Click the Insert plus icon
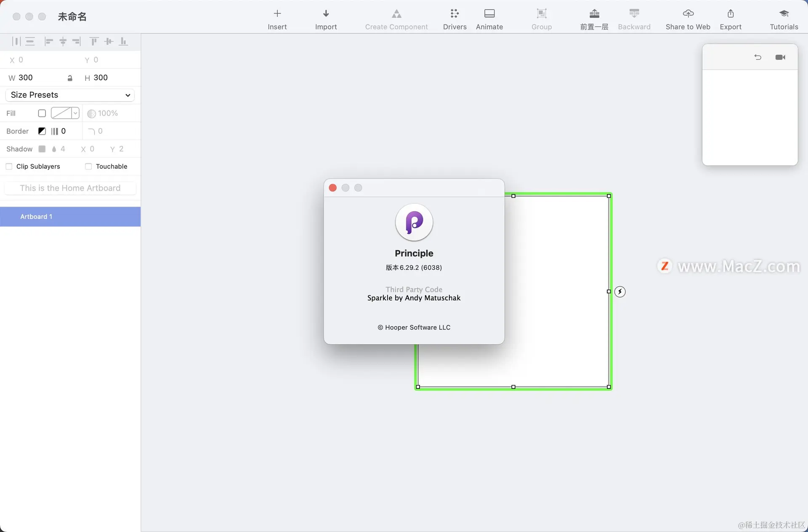 pyautogui.click(x=277, y=14)
